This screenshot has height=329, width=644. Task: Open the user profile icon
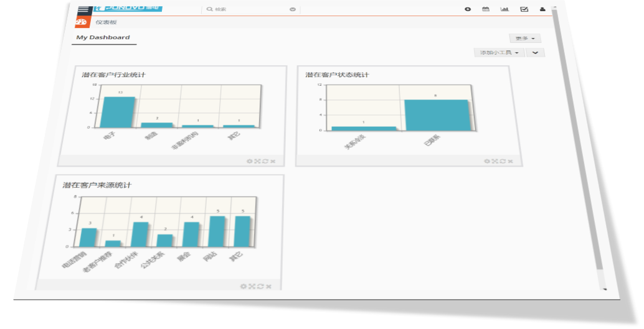click(x=542, y=9)
